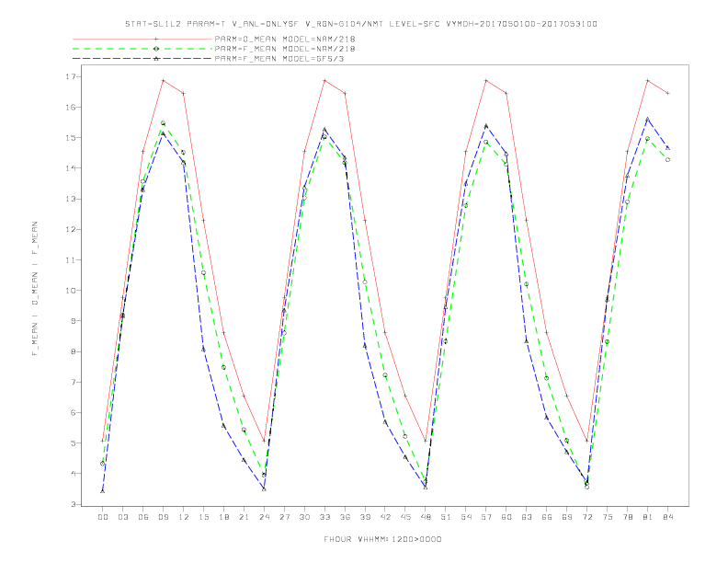This screenshot has width=728, height=563.
Task: Click y-axis tick label 16
Action: pyautogui.click(x=70, y=108)
